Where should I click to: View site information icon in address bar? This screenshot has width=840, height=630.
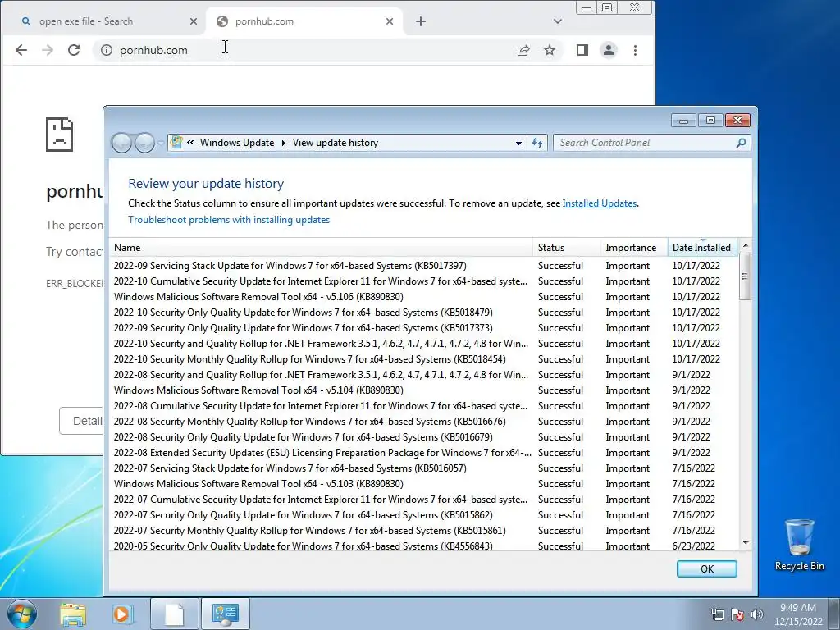coord(107,50)
